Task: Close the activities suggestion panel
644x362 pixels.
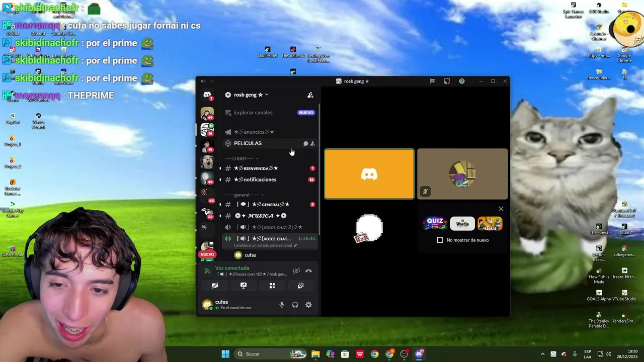Action: click(501, 209)
